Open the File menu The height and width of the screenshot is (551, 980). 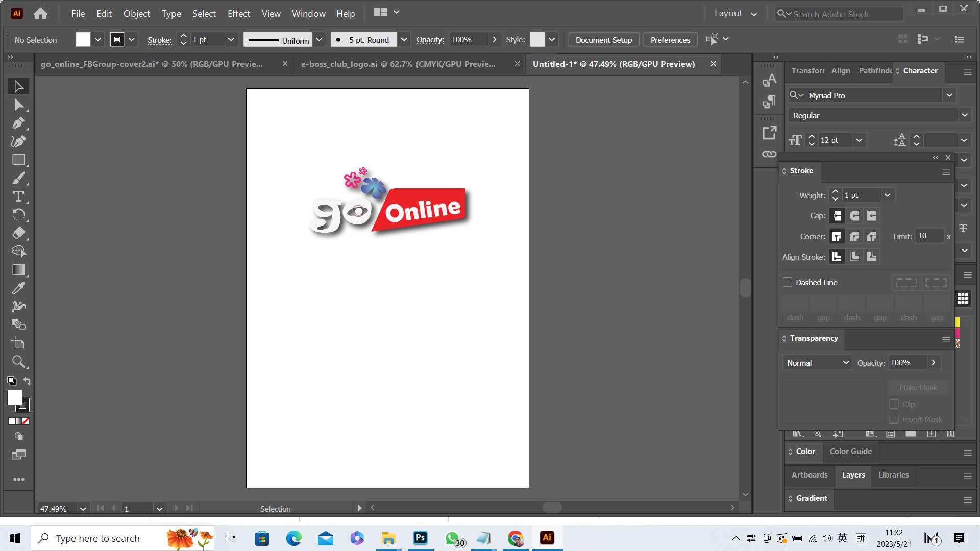tap(78, 14)
